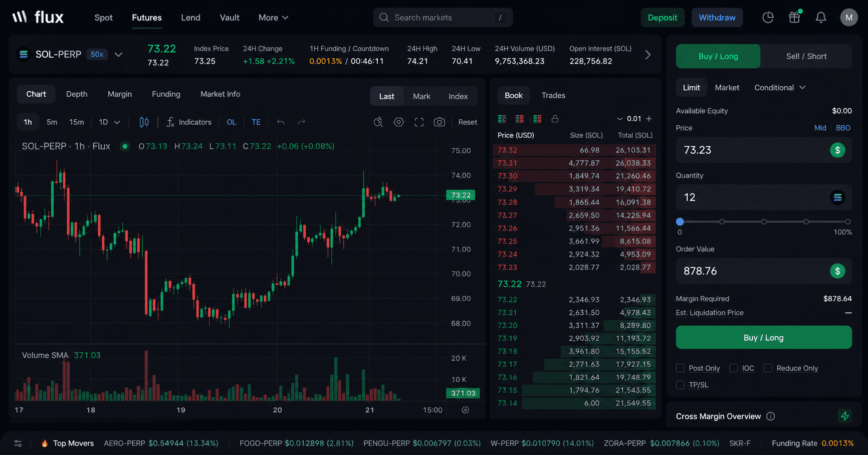Image resolution: width=868 pixels, height=455 pixels.
Task: Open Cross Margin Overview info icon
Action: pos(771,416)
